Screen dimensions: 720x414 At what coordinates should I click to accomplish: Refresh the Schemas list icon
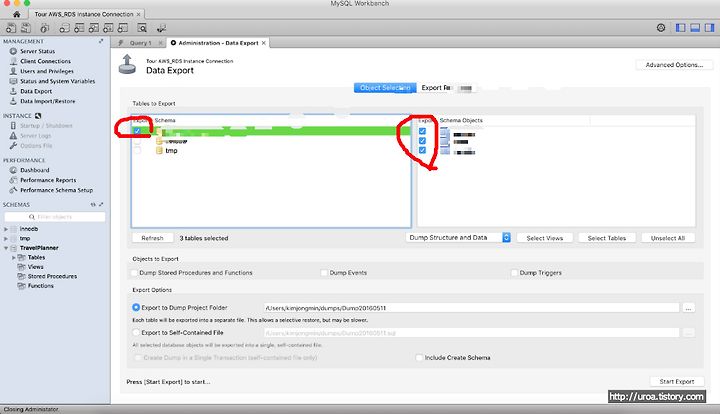click(x=93, y=205)
